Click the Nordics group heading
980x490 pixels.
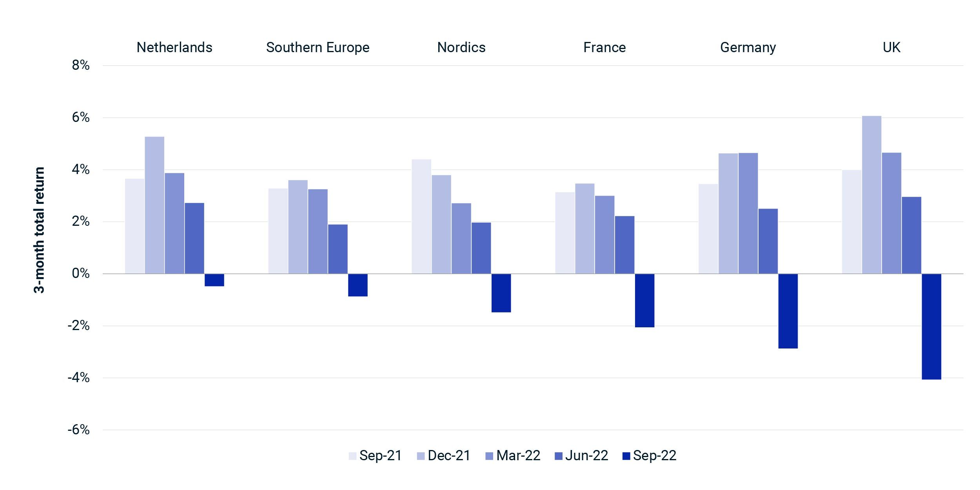461,47
